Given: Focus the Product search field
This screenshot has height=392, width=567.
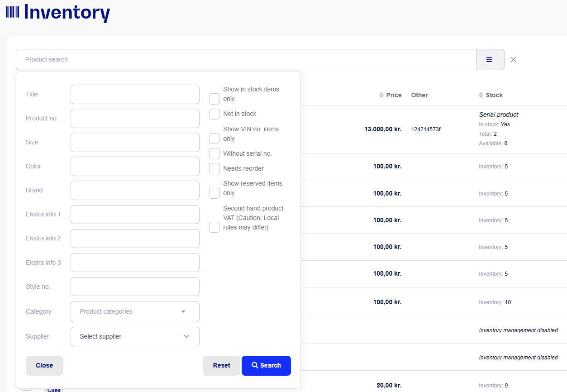Looking at the screenshot, I should pyautogui.click(x=246, y=59).
